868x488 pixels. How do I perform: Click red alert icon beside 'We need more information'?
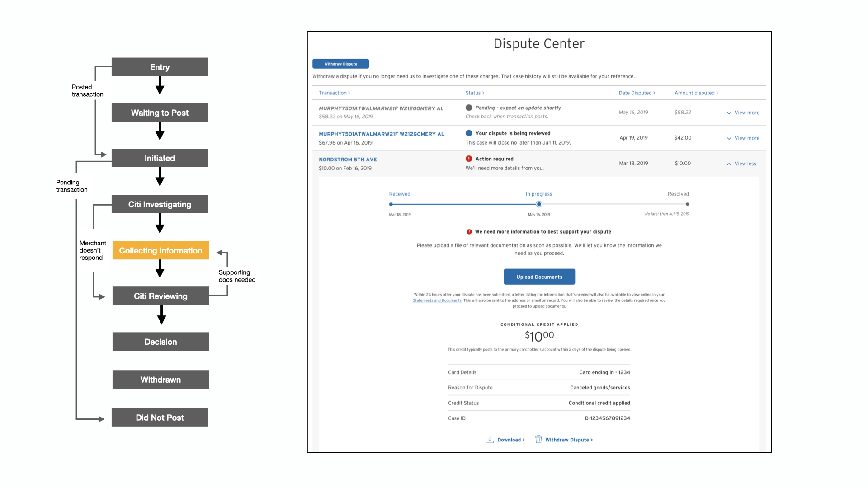tap(469, 232)
